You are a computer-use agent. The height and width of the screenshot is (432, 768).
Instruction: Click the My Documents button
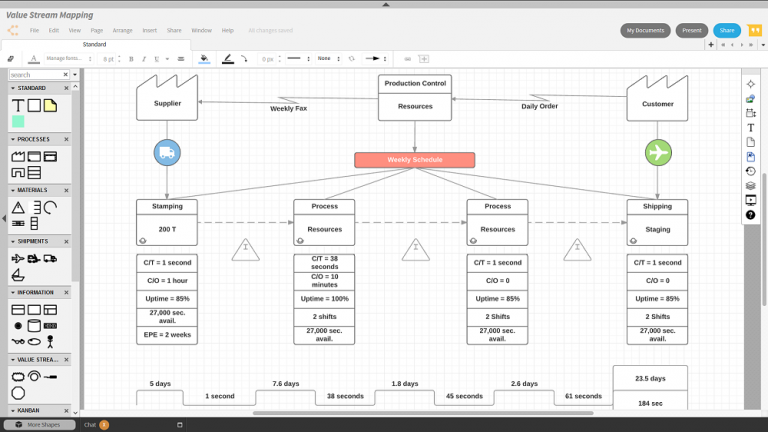click(645, 31)
